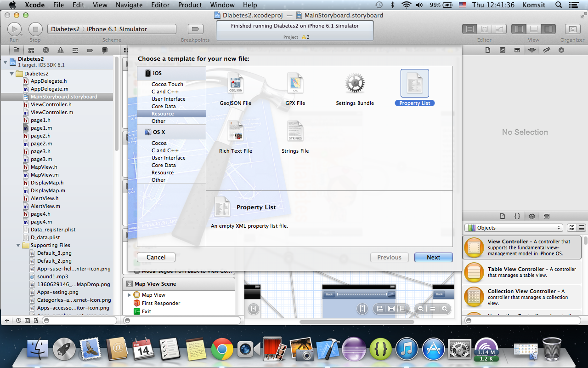Switch to Version editor mode

pyautogui.click(x=499, y=29)
